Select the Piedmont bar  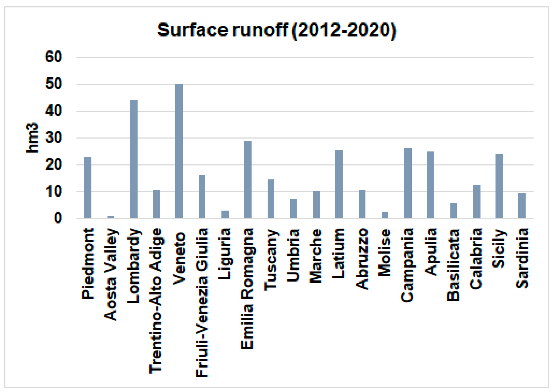(88, 188)
